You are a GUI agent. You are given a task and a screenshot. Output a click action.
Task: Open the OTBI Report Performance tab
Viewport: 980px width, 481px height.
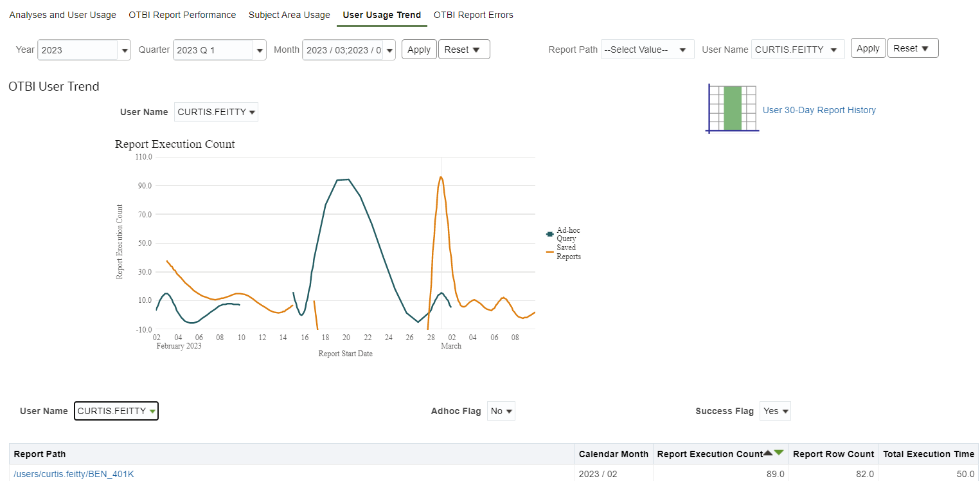click(x=182, y=15)
